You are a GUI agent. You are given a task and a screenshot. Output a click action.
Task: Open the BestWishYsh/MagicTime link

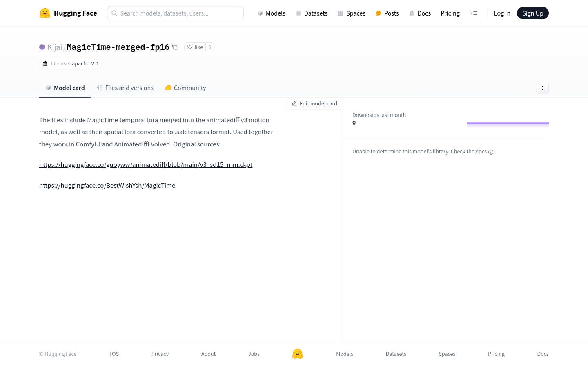pyautogui.click(x=107, y=185)
